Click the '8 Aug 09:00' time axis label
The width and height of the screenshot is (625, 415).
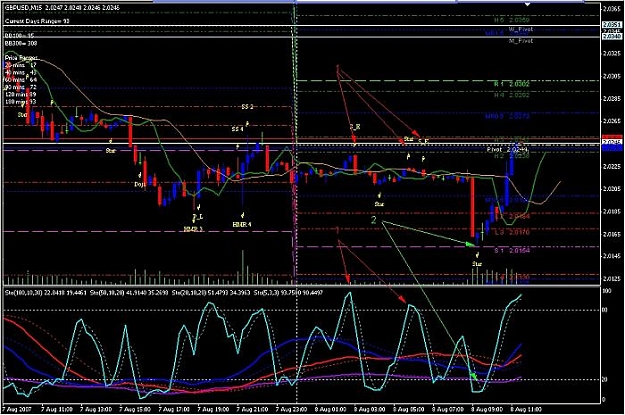[487, 409]
